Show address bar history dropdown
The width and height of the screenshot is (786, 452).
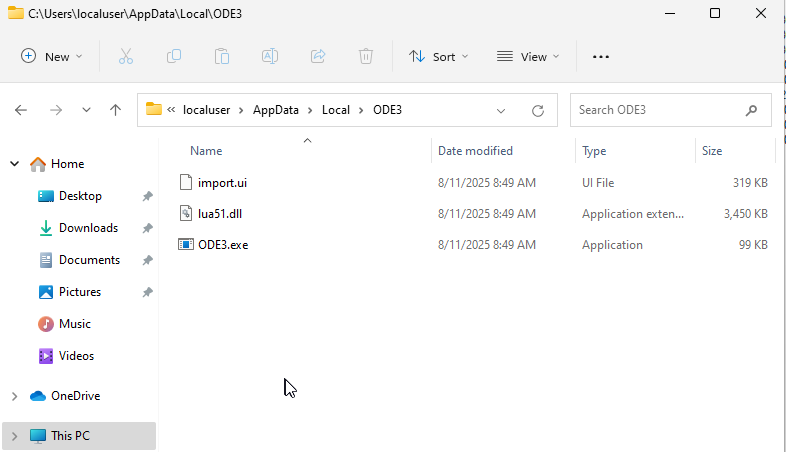[501, 110]
